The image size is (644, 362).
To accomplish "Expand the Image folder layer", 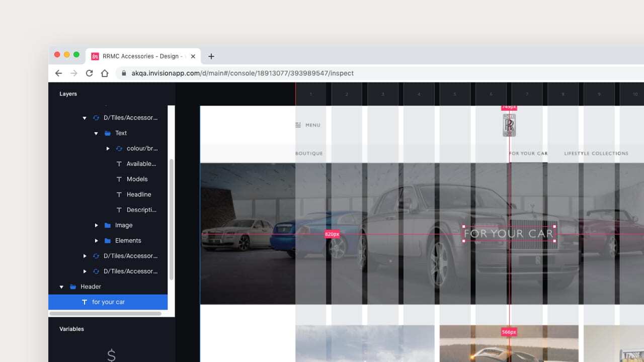I will tap(96, 225).
